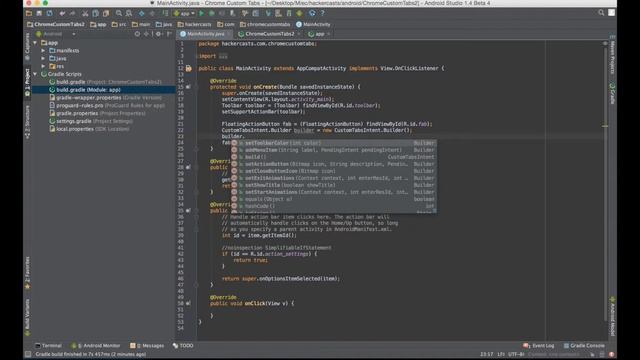Viewport: 640px width, 360px height.
Task: Choose build() from the autocomplete list
Action: click(333, 157)
